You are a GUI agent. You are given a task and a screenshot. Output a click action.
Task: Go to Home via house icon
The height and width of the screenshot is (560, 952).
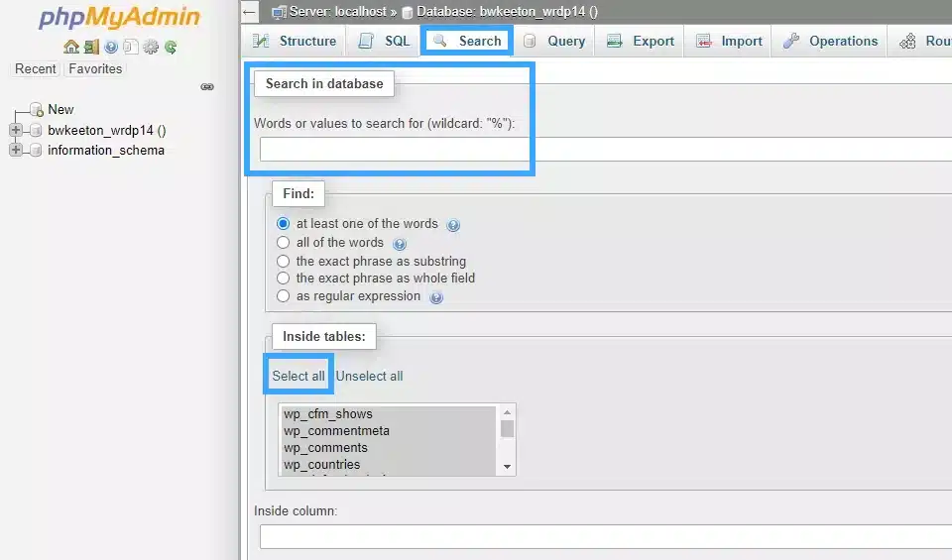[71, 47]
